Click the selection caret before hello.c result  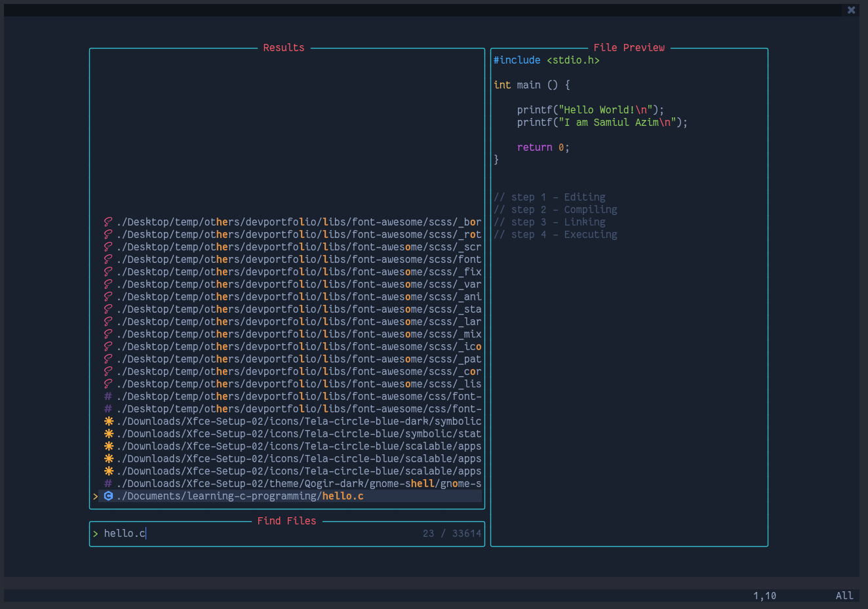[96, 496]
